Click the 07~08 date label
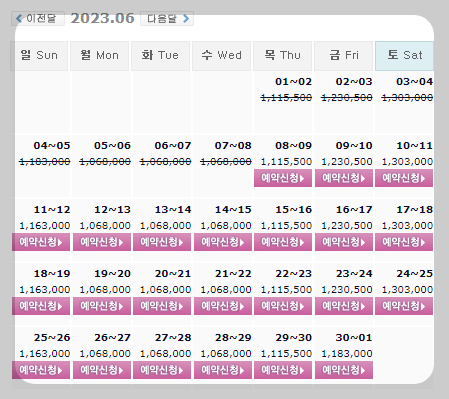 (x=233, y=146)
